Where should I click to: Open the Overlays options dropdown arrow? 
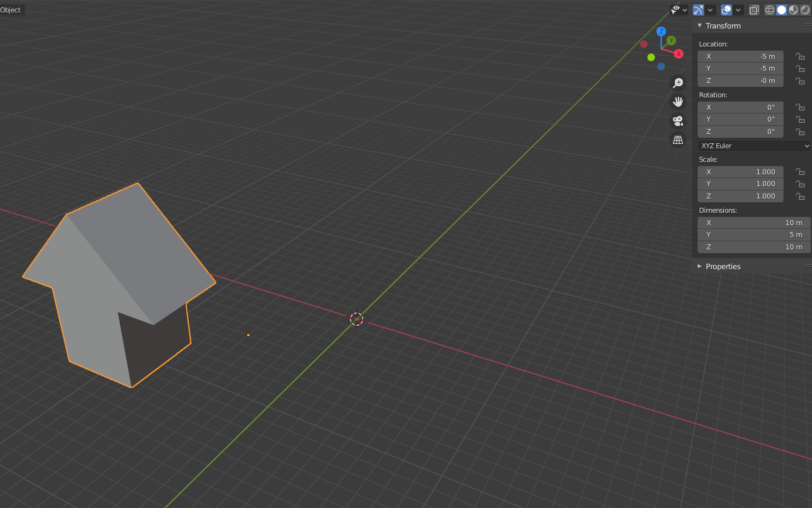(739, 10)
